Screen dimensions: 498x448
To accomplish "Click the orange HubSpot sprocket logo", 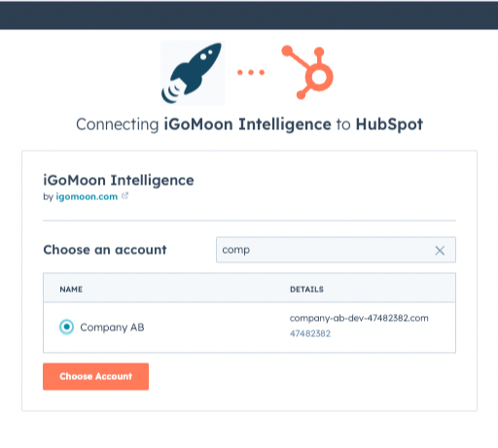I will 307,72.
